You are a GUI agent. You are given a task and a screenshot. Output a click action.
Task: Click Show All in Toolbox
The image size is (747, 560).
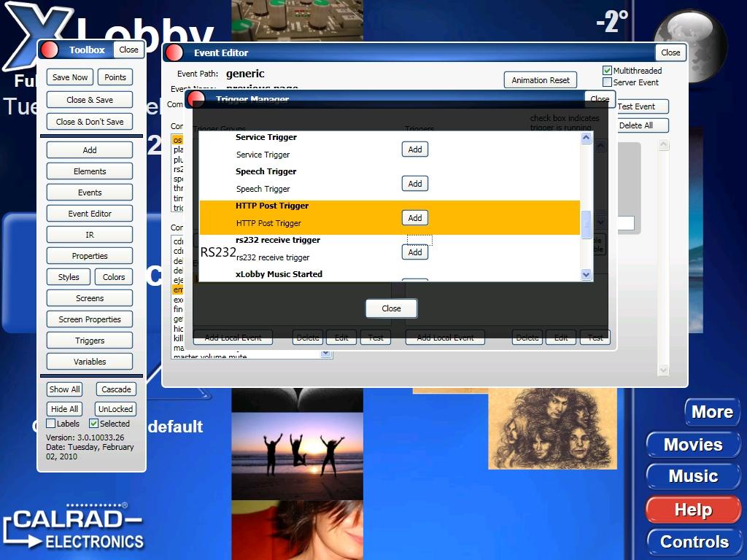(65, 389)
